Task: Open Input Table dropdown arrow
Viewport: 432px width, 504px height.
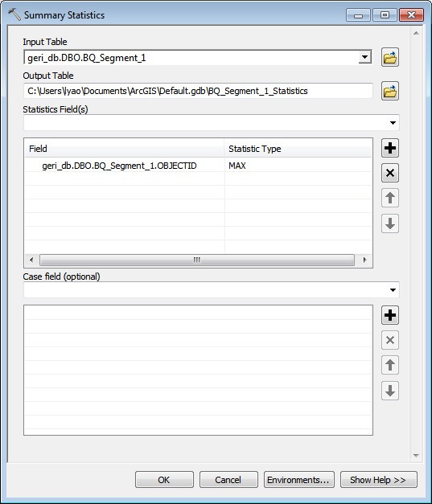Action: tap(364, 58)
